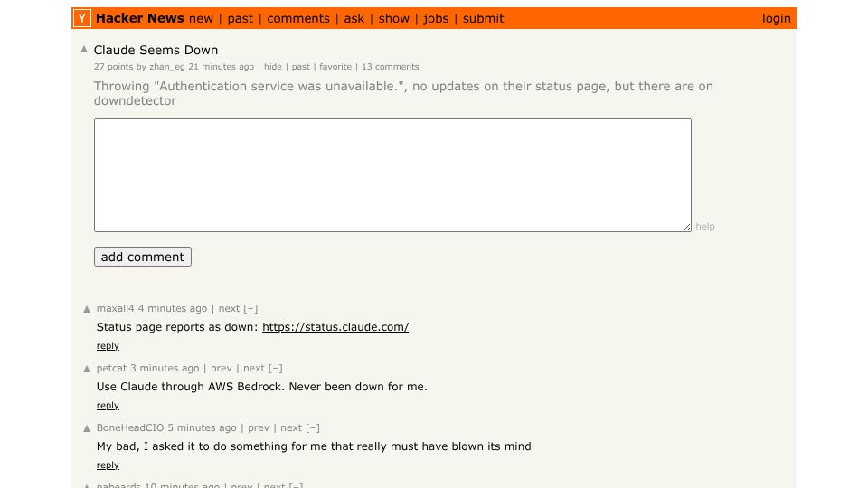Favorite the Claude Seems Down story
Image resolution: width=868 pixels, height=488 pixels.
pos(335,67)
